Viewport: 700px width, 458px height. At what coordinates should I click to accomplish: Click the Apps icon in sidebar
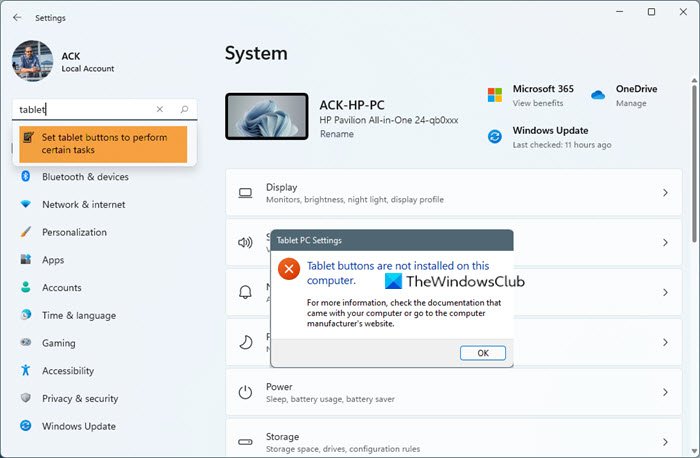(x=25, y=259)
